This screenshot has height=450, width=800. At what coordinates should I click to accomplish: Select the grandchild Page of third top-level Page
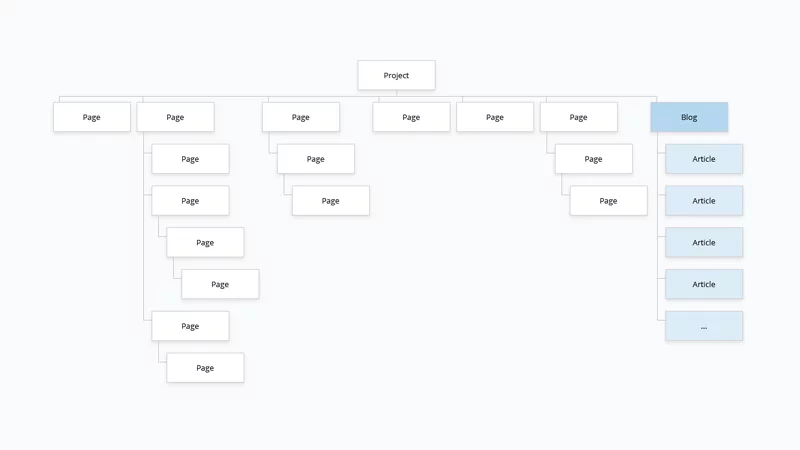pos(331,201)
